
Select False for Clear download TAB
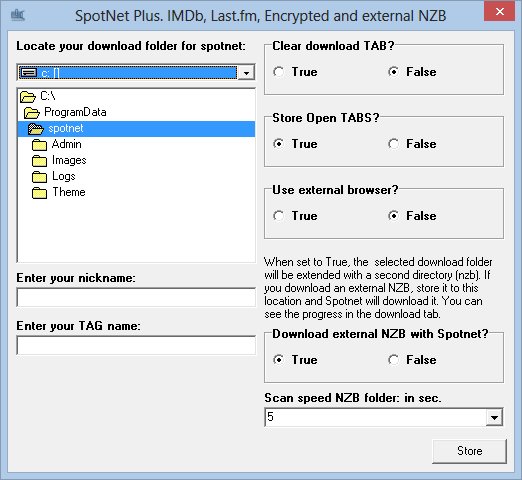pyautogui.click(x=393, y=72)
